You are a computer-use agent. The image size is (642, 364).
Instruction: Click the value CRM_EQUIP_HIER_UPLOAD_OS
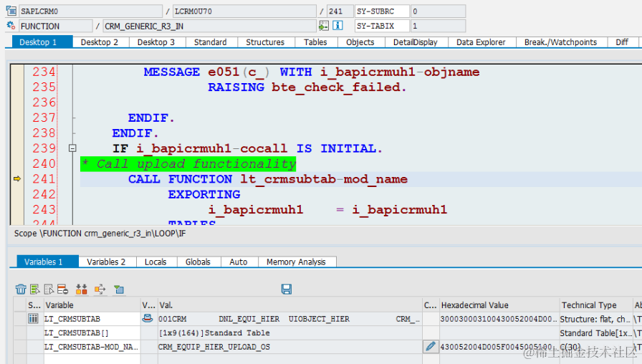click(x=214, y=347)
